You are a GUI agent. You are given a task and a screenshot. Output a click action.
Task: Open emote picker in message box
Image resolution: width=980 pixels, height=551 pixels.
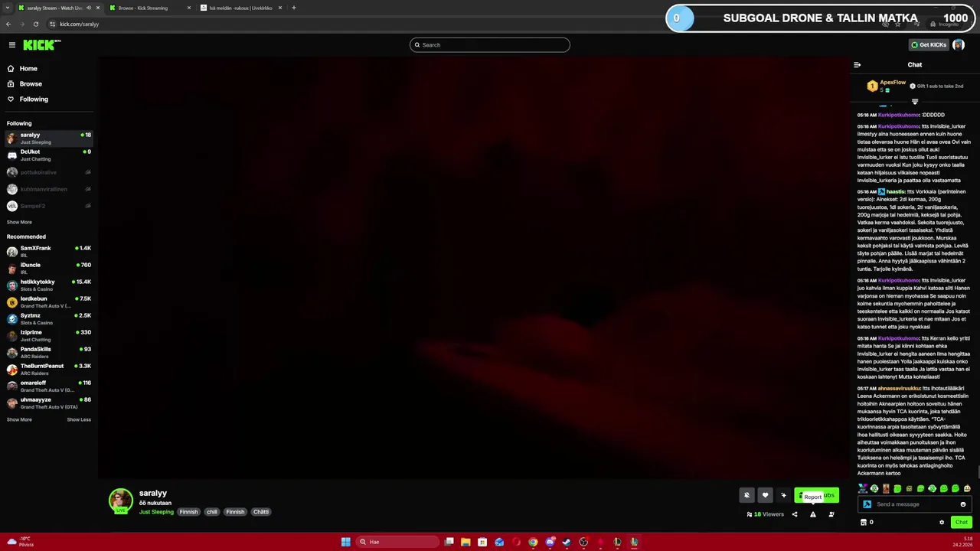click(963, 504)
